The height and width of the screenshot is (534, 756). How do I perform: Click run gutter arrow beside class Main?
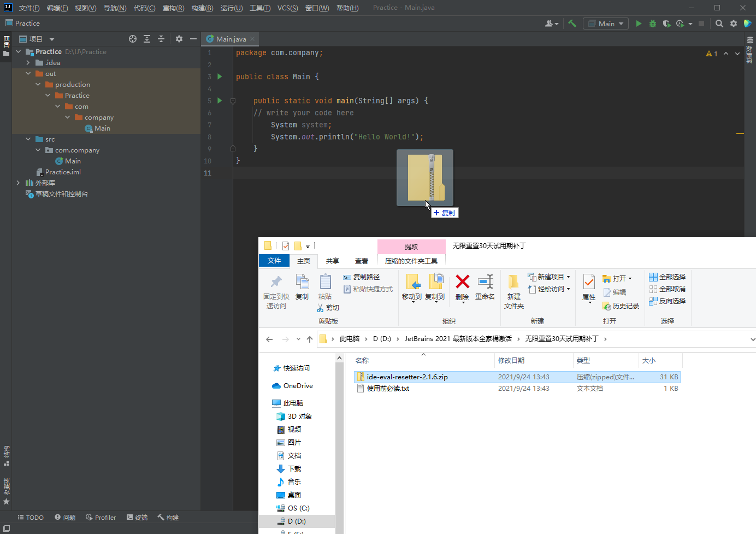click(220, 77)
